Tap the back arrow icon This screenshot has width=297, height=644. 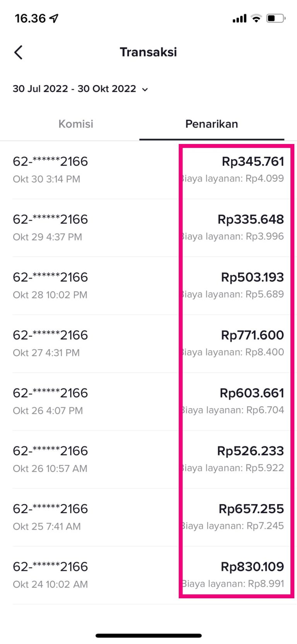[18, 52]
